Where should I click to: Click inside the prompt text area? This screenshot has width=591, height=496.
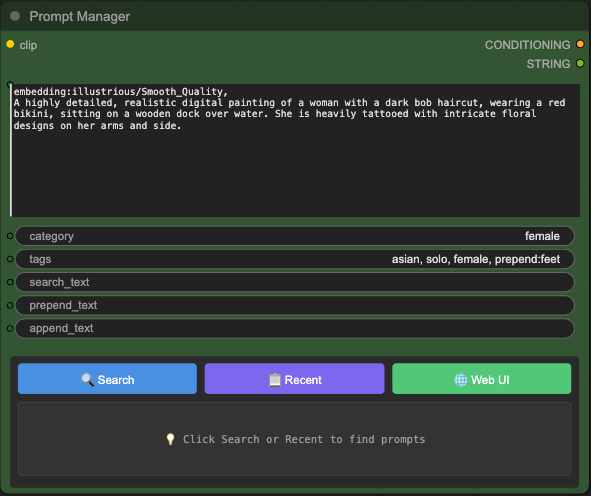coord(295,150)
